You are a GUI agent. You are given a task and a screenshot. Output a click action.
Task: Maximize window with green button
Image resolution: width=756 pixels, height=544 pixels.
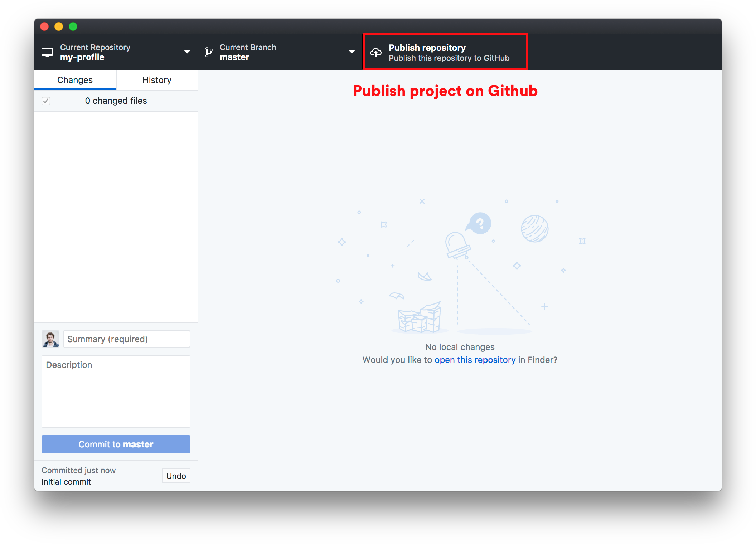point(73,26)
